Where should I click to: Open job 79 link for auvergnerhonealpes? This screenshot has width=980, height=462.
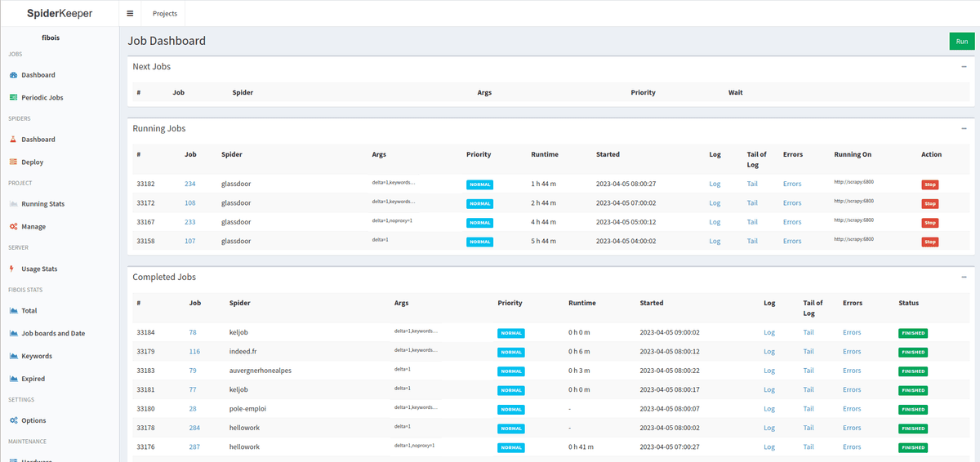(x=193, y=371)
